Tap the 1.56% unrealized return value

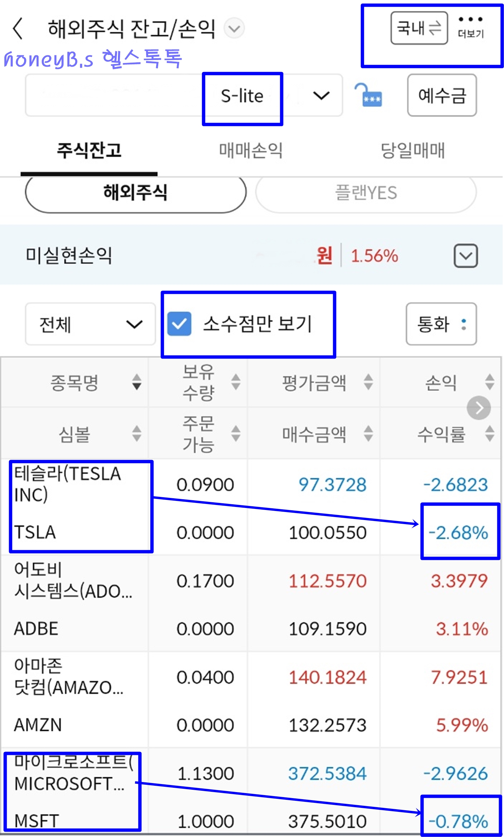coord(375,256)
